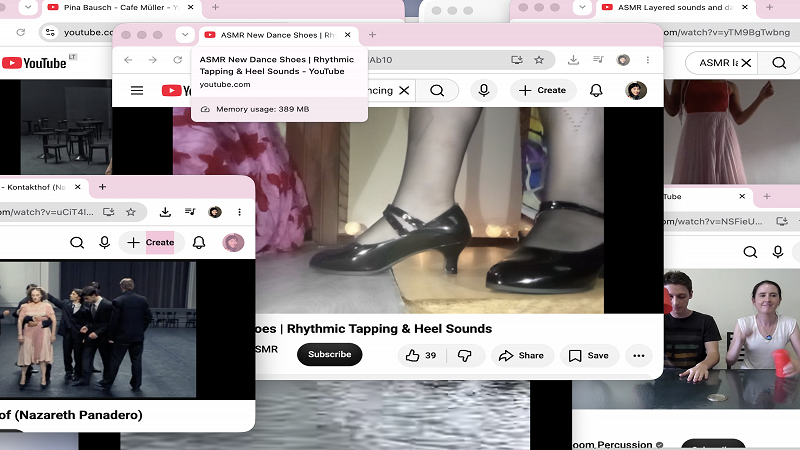Clear search text in ASMR Dance Shoes window

tap(404, 91)
